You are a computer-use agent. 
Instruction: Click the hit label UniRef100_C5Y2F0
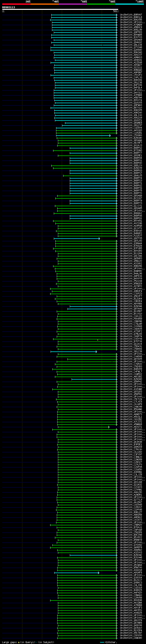[x=131, y=75]
